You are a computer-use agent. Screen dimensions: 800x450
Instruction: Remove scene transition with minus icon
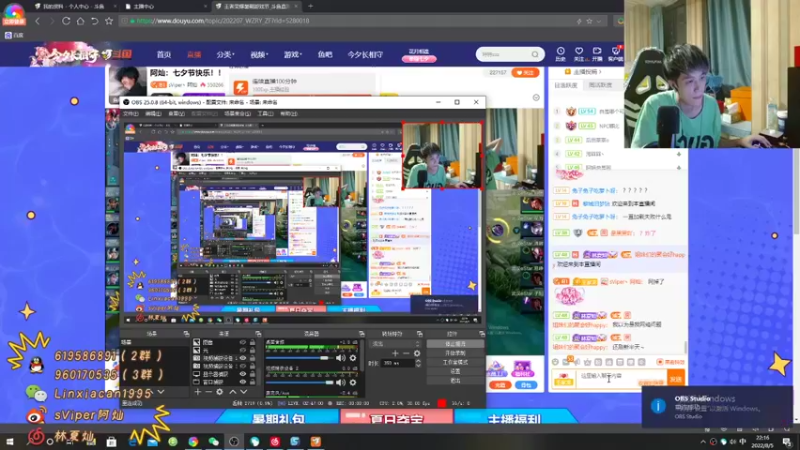point(406,353)
